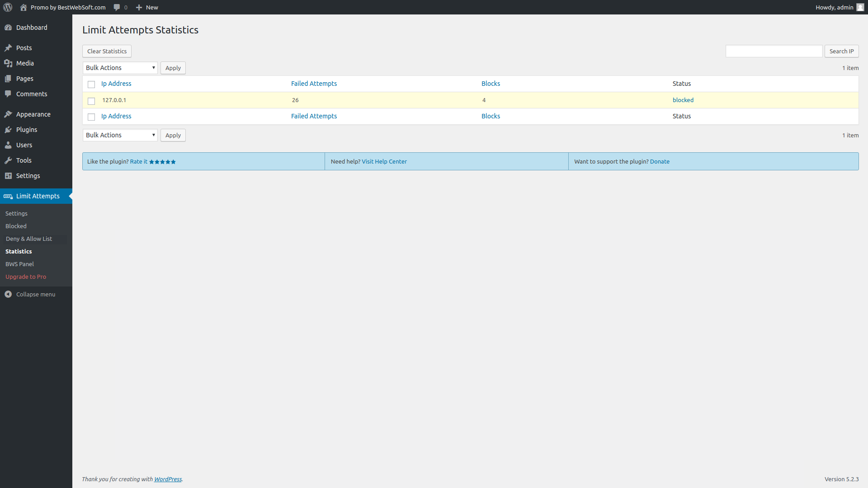Viewport: 868px width, 488px height.
Task: Click the IP search input field
Action: (x=774, y=51)
